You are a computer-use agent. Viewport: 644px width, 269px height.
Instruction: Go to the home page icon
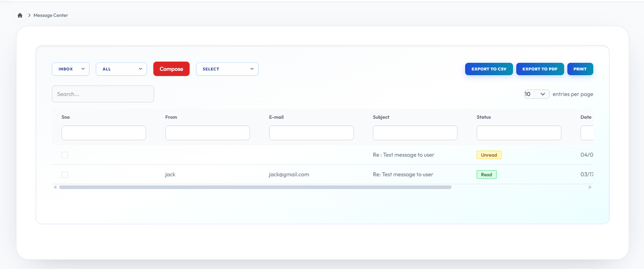tap(20, 15)
